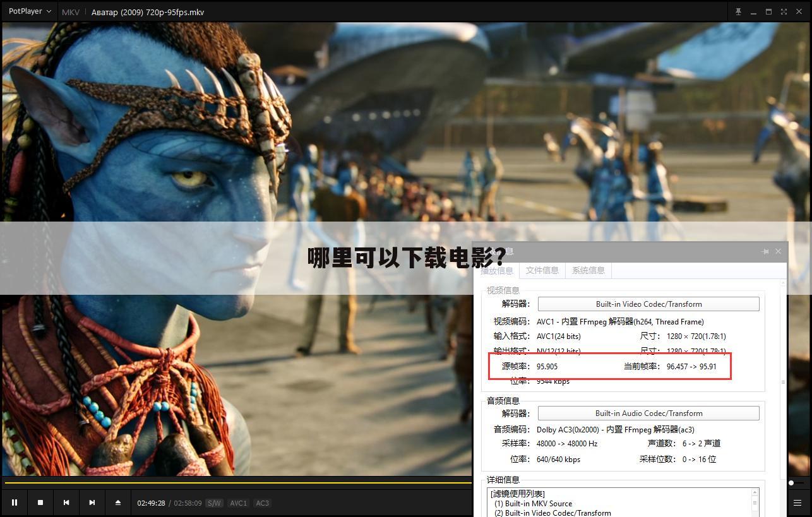Click the sample rate 48000 -> 48000 Hz
Viewport: 812px width, 517px height.
click(567, 443)
